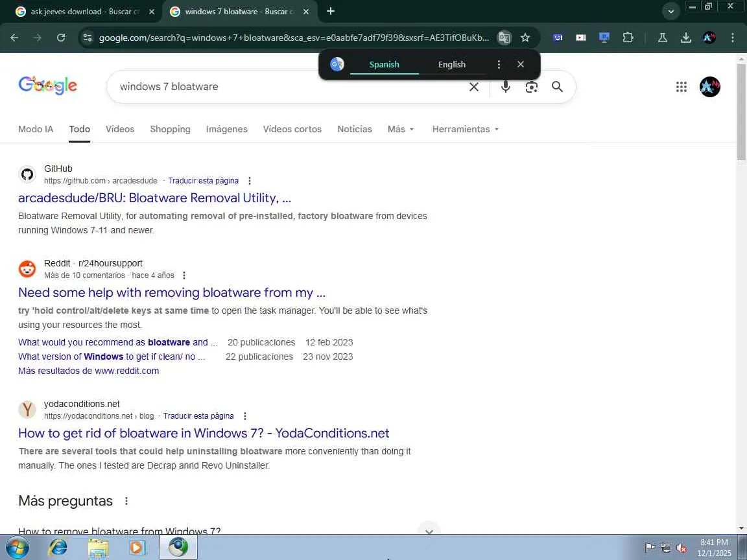This screenshot has width=747, height=560.
Task: Open site information icon in address bar
Action: tap(87, 38)
